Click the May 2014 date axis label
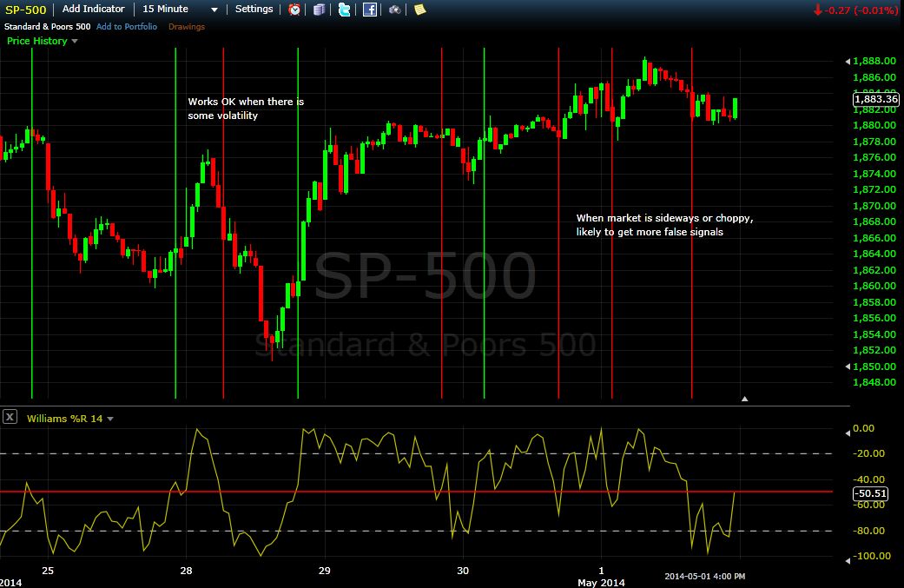 (x=601, y=583)
